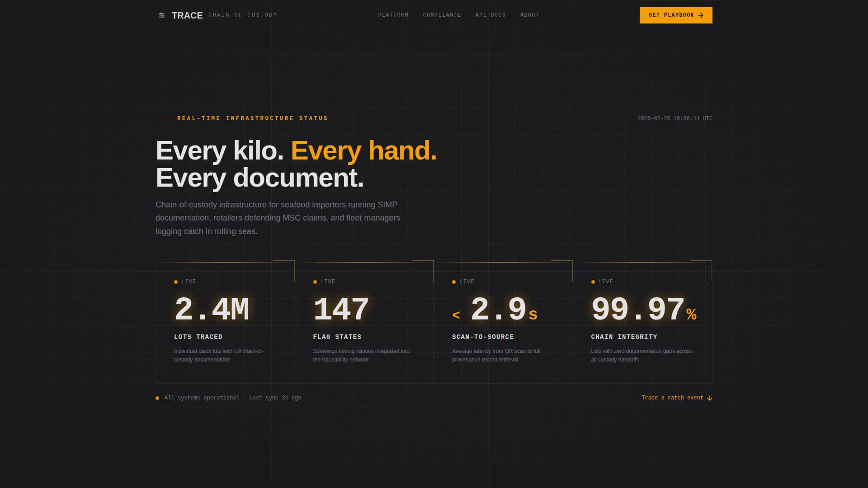Click the TRACE logo icon

coord(162,15)
